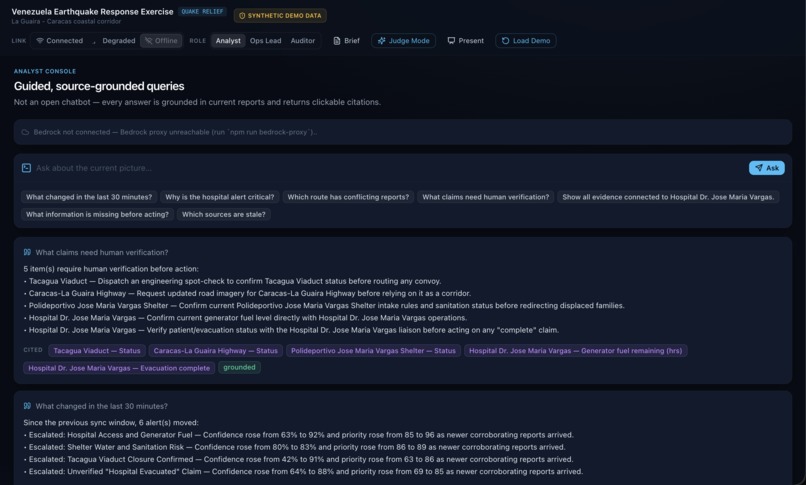The image size is (806, 485).
Task: Click the Synthetic Demo Data badge
Action: pyautogui.click(x=280, y=15)
